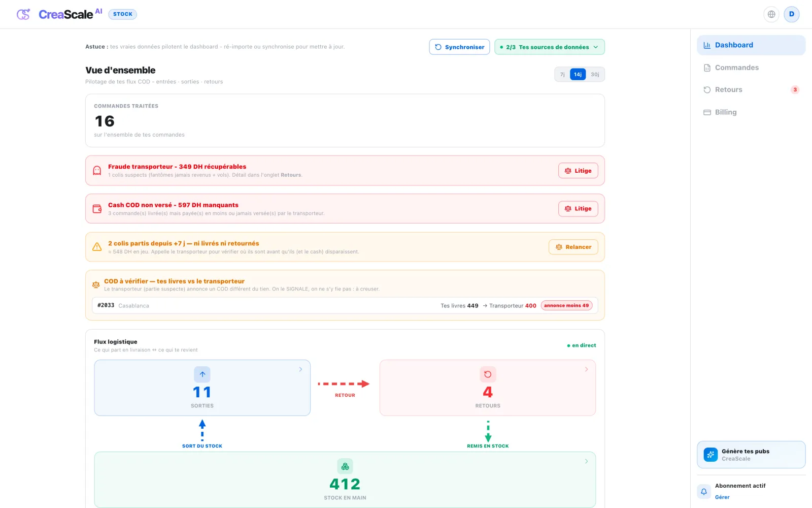Click the Retours count badge 3
Image resolution: width=812 pixels, height=508 pixels.
pyautogui.click(x=795, y=90)
